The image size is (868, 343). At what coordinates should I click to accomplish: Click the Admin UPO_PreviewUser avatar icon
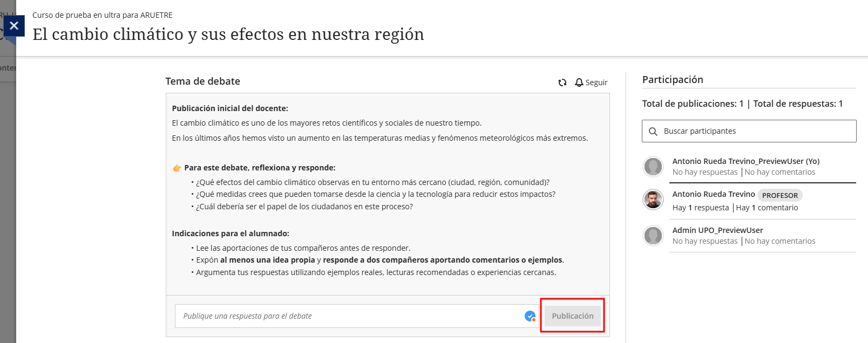pyautogui.click(x=653, y=236)
